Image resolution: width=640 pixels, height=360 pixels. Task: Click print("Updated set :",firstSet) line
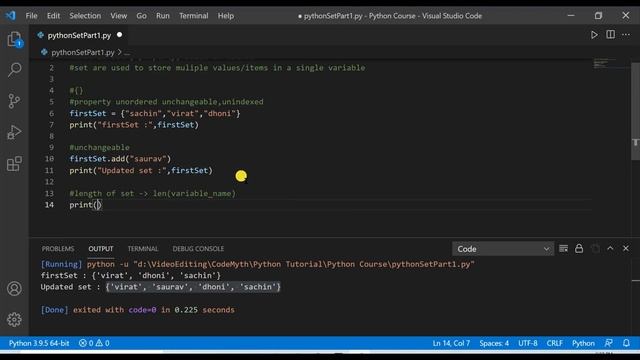click(x=141, y=171)
